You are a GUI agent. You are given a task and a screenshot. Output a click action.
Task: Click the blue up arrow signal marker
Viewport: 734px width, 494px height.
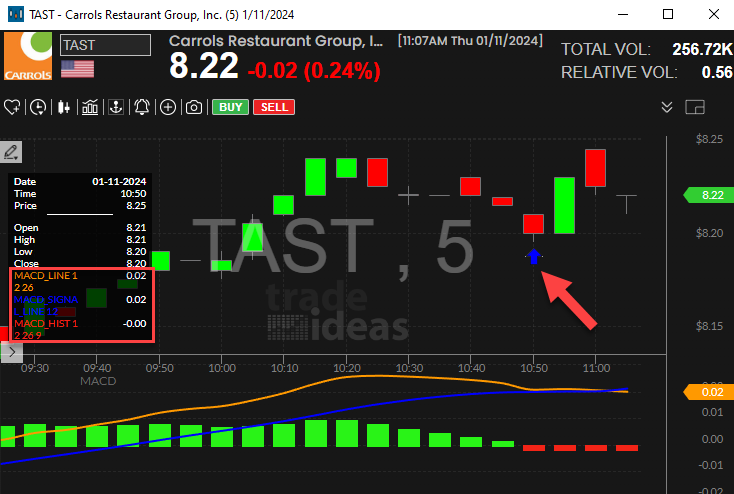[x=534, y=257]
